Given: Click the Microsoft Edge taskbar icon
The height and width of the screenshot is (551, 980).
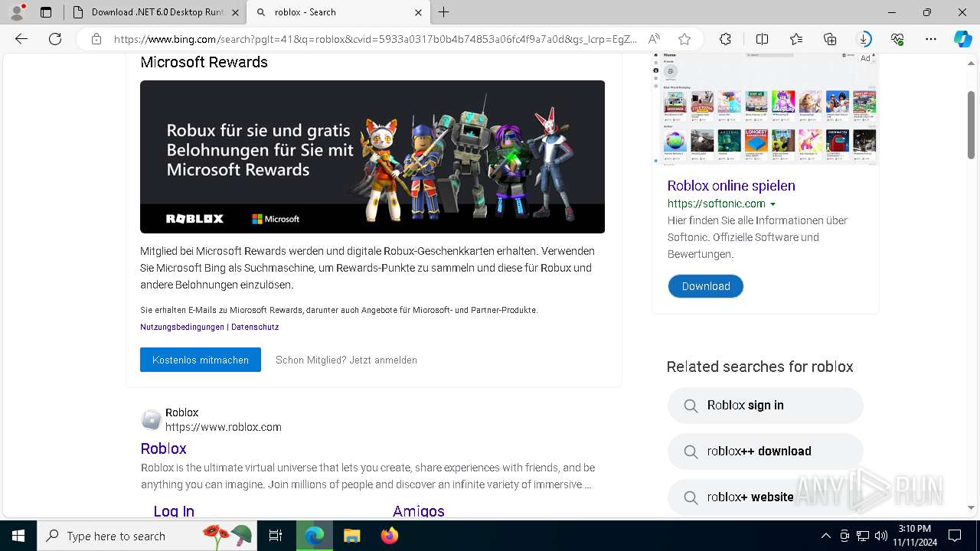Looking at the screenshot, I should pyautogui.click(x=314, y=536).
